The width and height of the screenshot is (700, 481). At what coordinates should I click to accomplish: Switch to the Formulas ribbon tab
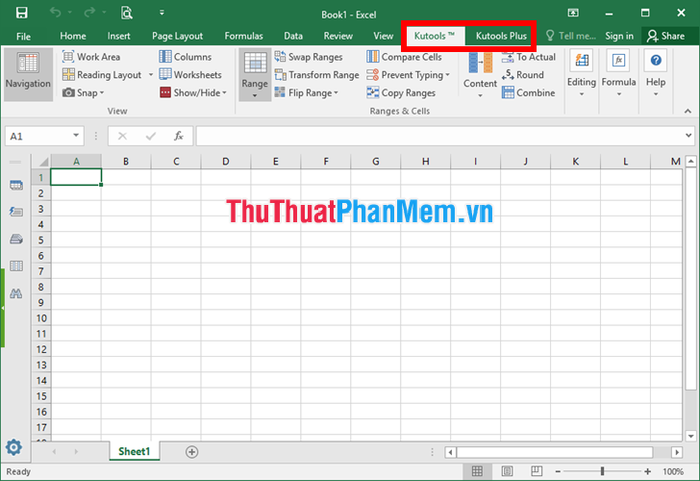(x=244, y=36)
